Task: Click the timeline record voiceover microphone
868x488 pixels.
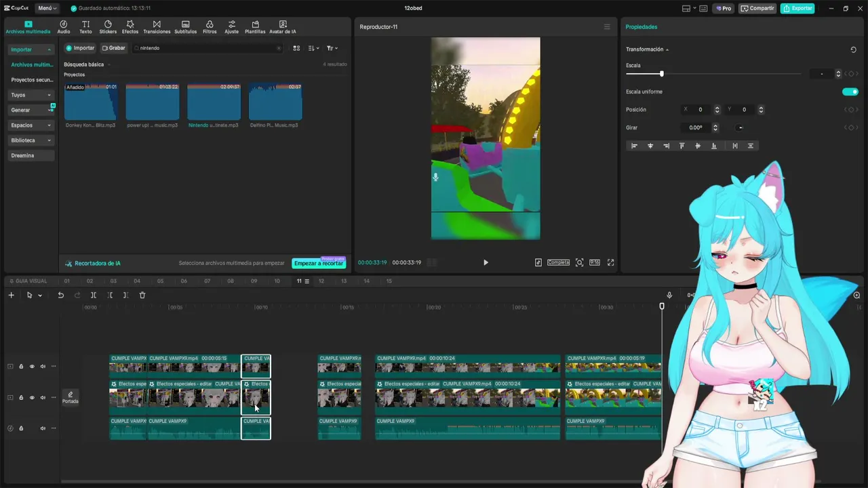Action: point(669,295)
